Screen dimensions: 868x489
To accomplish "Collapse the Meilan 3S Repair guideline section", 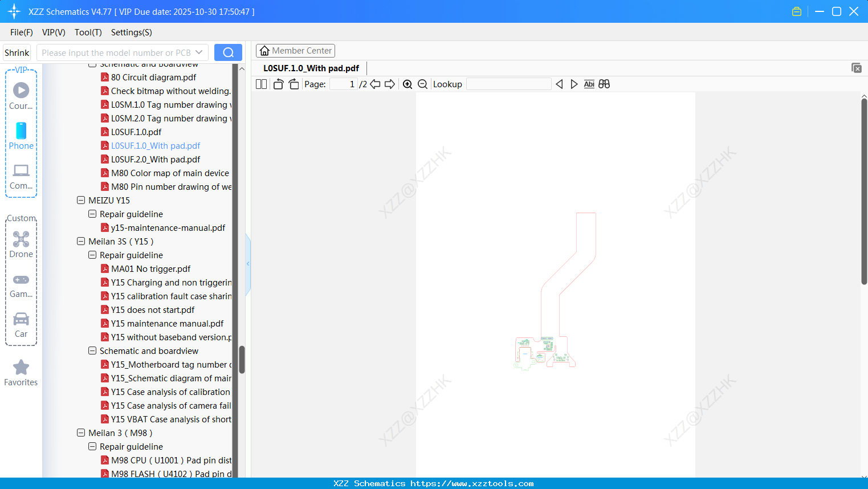I will coord(92,255).
